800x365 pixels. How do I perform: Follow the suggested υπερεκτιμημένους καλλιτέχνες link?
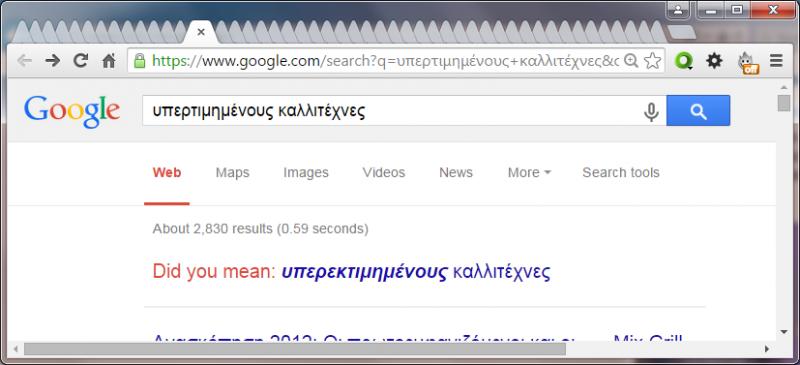click(x=416, y=272)
